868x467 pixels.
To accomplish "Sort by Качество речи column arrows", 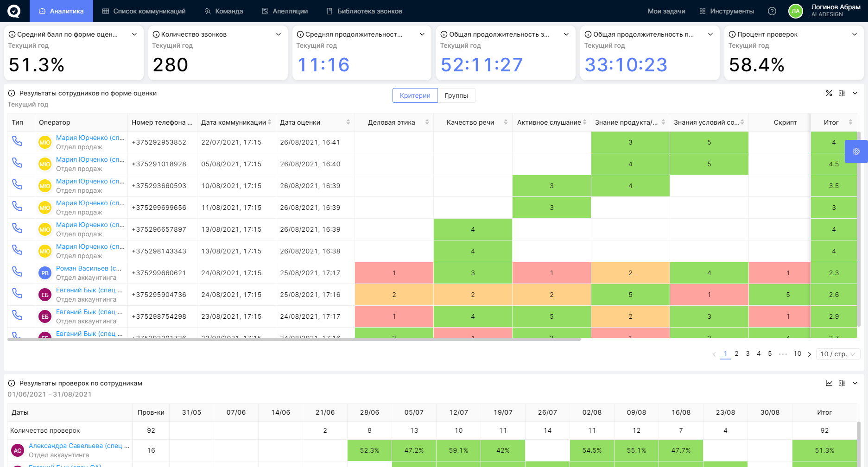I will pyautogui.click(x=506, y=122).
